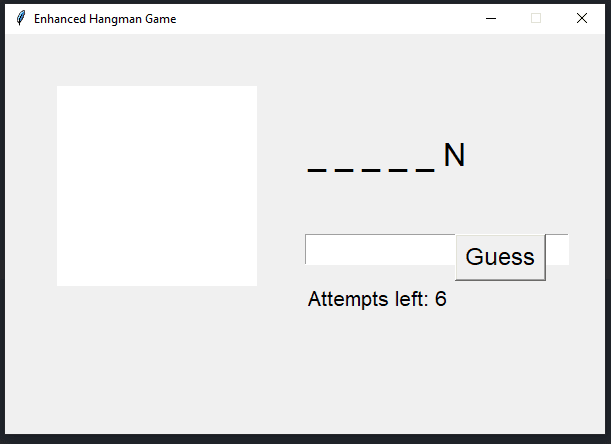Minimize the Hangman game window

click(x=490, y=18)
